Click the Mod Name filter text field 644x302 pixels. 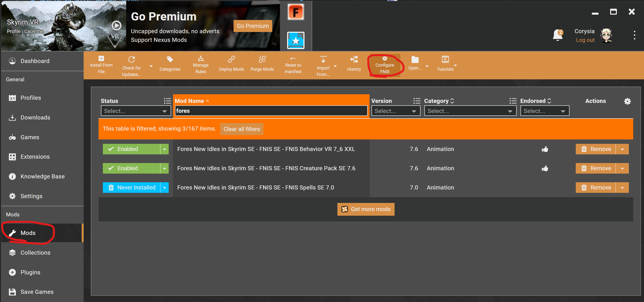tap(271, 111)
